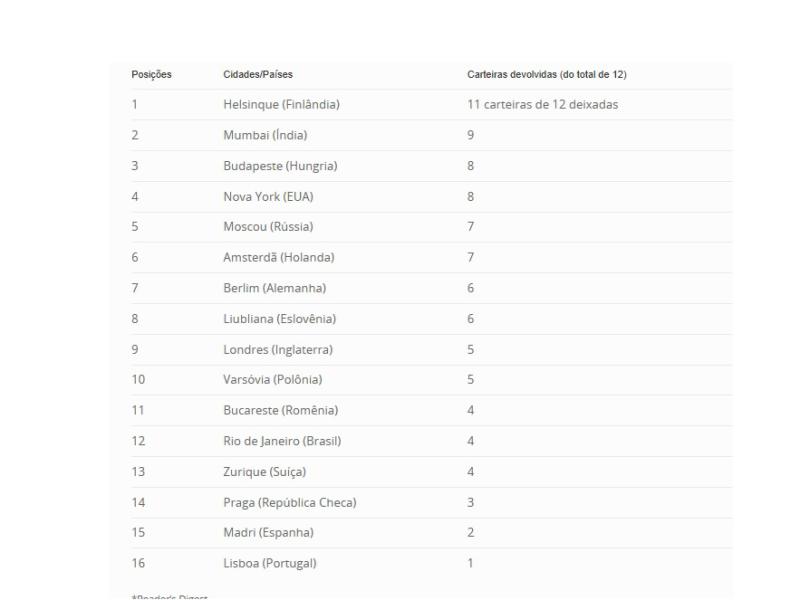
Task: Click the Berlim (Alemanha) entry
Action: (x=274, y=288)
